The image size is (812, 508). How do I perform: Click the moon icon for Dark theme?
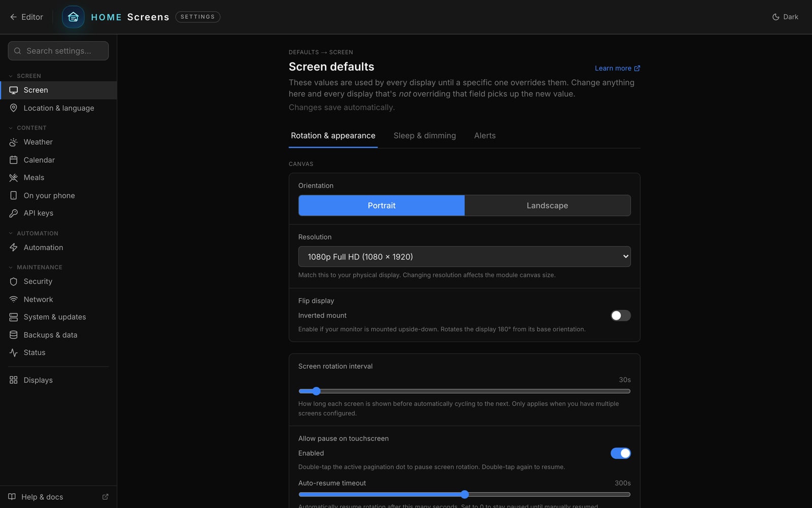pos(775,17)
